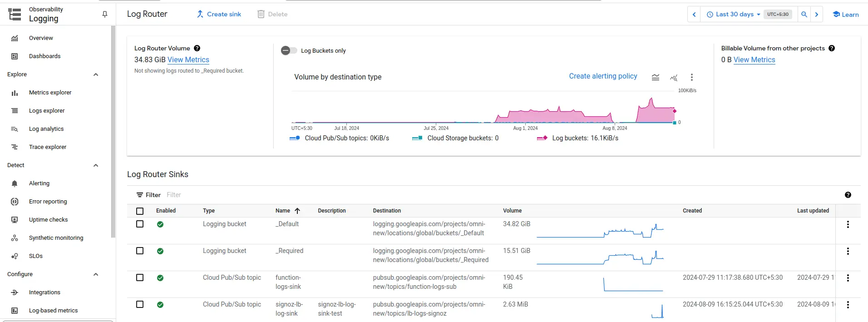
Task: Click the Filter list icon
Action: tap(140, 195)
